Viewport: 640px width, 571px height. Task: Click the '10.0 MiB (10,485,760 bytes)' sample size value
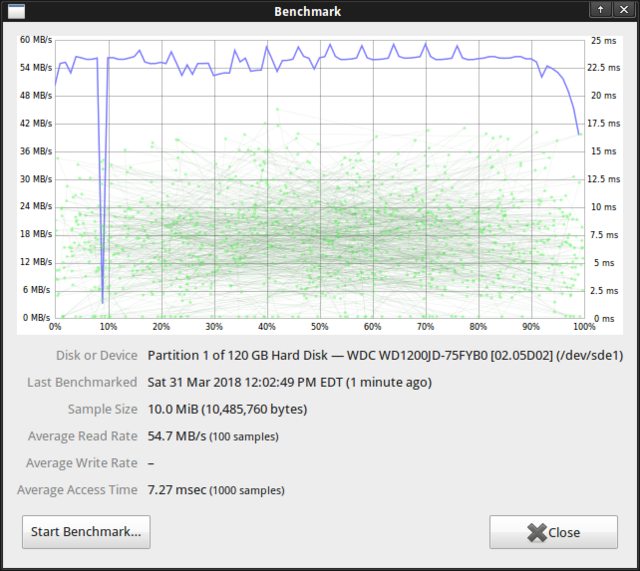click(227, 409)
